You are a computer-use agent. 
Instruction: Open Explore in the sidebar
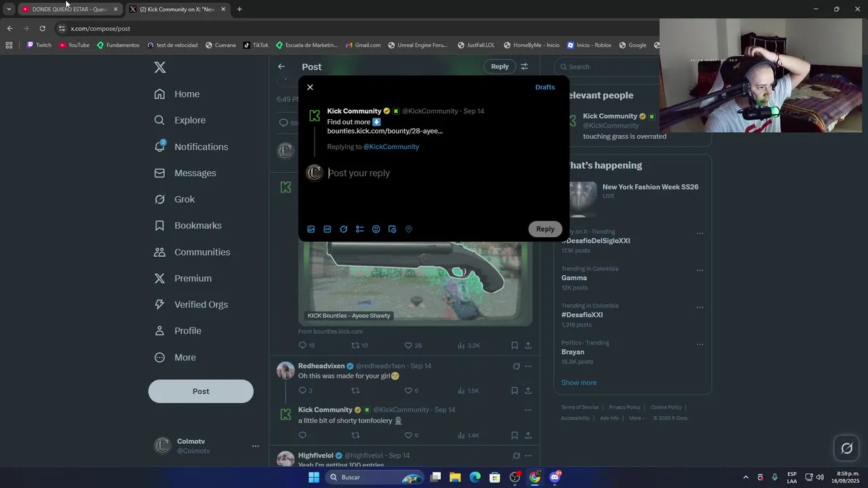(x=180, y=121)
